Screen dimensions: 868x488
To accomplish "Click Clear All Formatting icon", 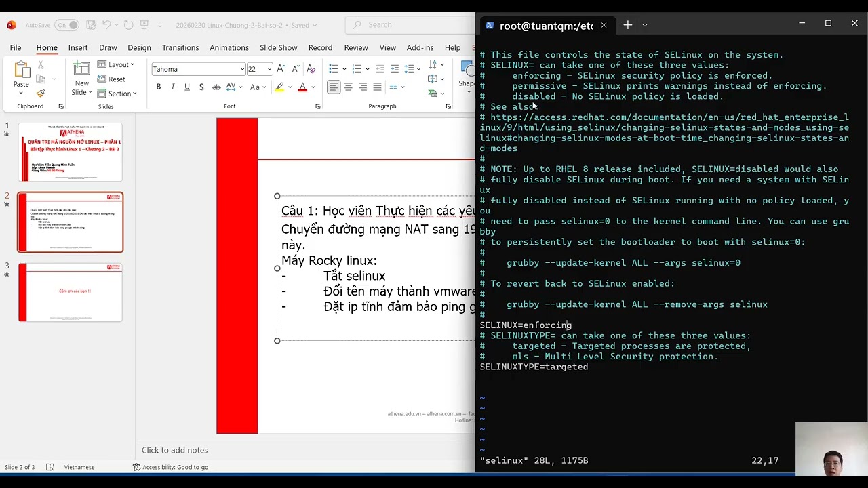I will (311, 69).
